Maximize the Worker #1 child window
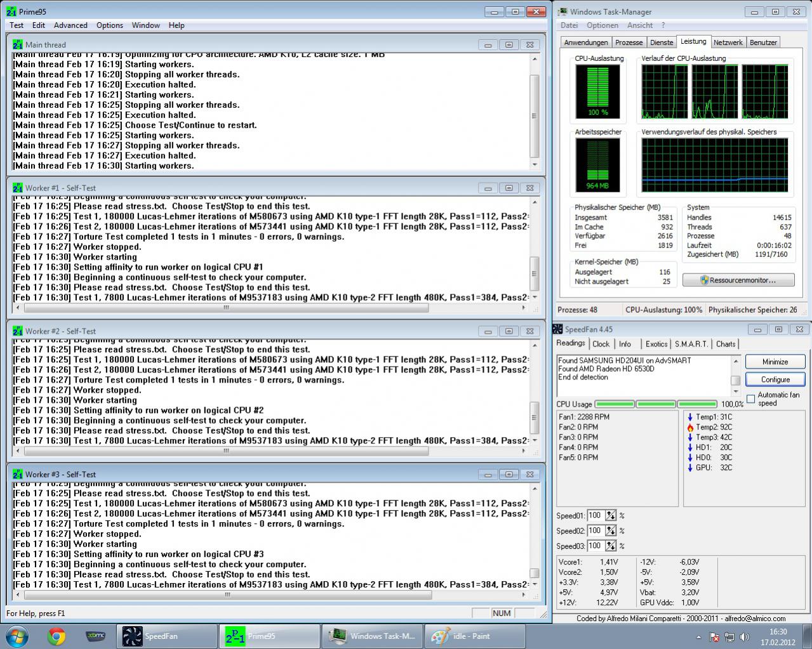 (509, 188)
